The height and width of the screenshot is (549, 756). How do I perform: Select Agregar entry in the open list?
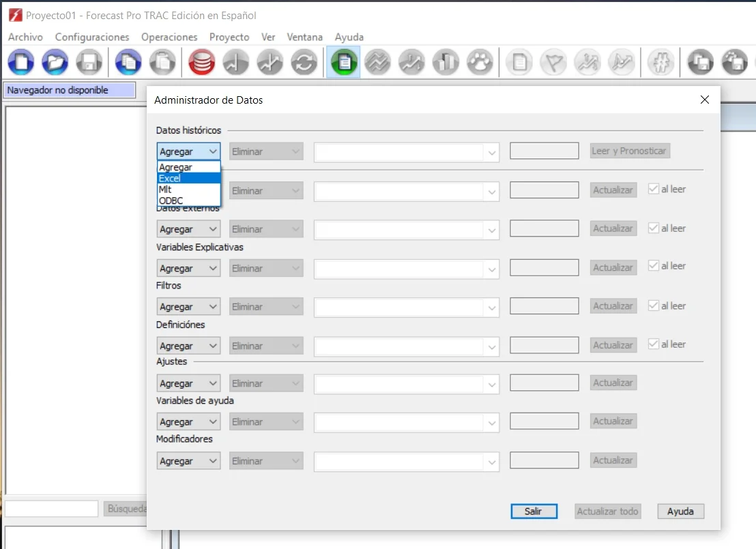189,167
